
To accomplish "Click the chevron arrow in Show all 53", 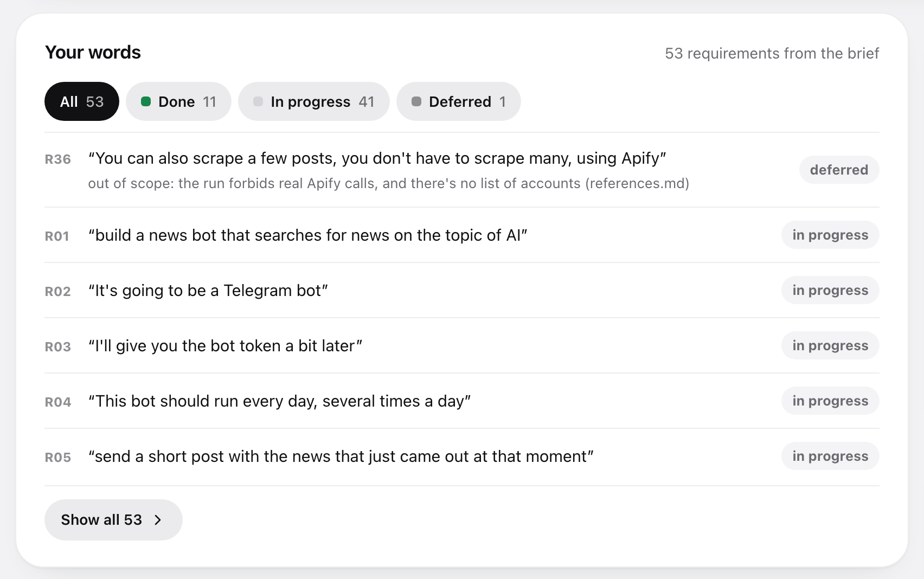I will click(158, 520).
